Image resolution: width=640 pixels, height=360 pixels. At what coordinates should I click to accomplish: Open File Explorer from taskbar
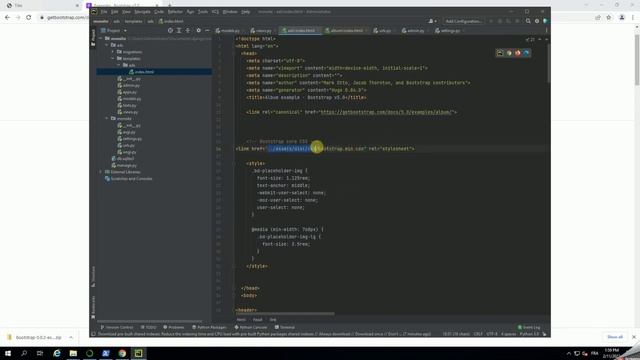[73, 353]
